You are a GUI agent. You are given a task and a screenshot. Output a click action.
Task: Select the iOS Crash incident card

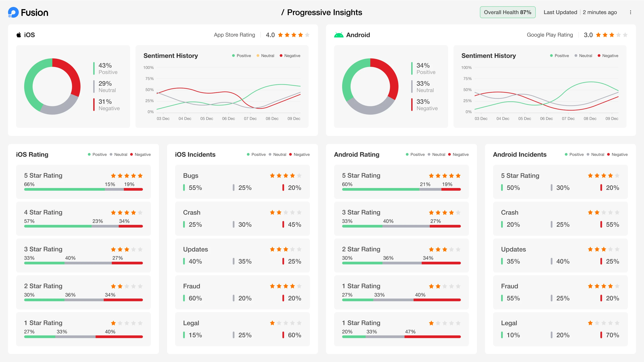242,218
